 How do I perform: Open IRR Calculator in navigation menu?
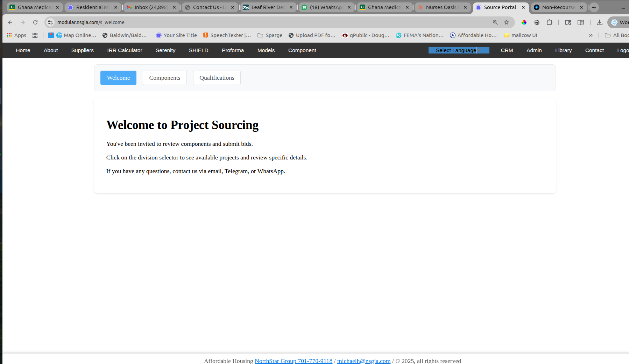coord(125,50)
